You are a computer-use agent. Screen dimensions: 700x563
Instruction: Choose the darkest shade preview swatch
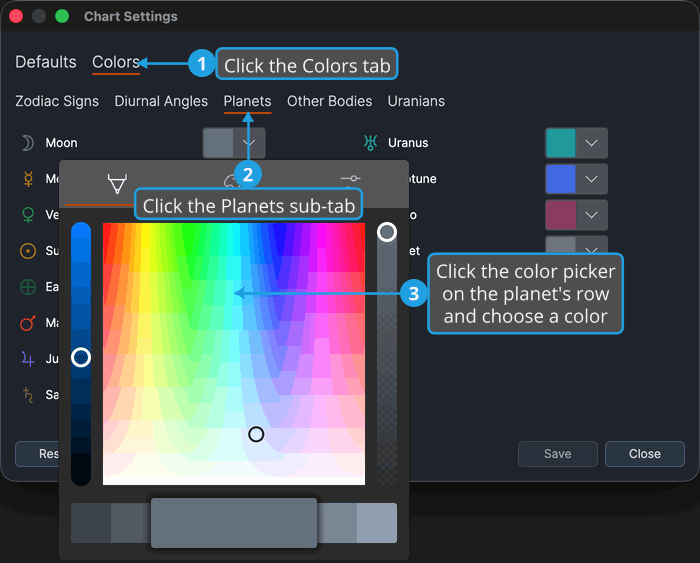click(91, 523)
